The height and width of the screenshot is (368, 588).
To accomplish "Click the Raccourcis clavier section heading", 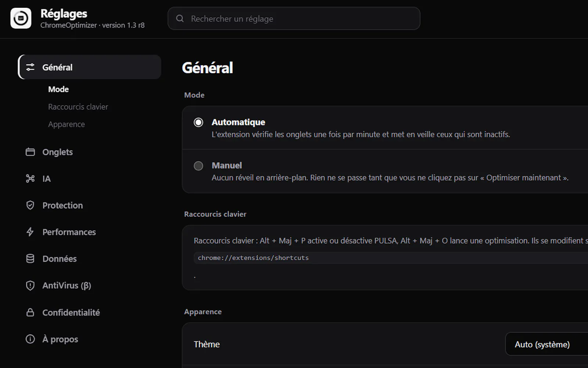I will tap(215, 214).
